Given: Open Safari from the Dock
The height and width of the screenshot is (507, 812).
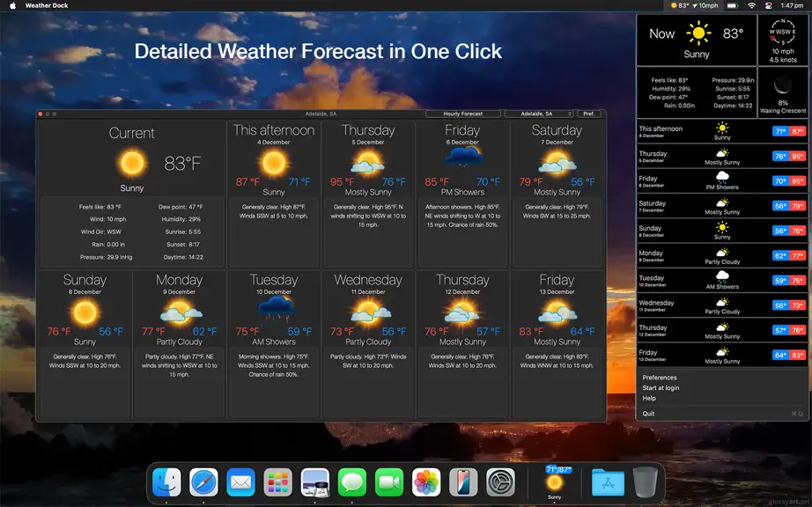Looking at the screenshot, I should [203, 482].
